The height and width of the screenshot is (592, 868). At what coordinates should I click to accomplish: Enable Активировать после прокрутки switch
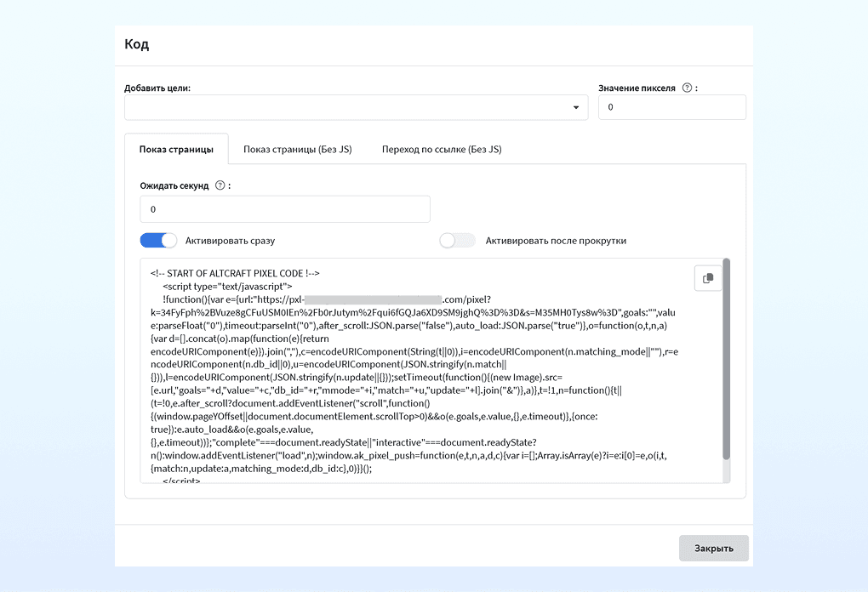457,240
